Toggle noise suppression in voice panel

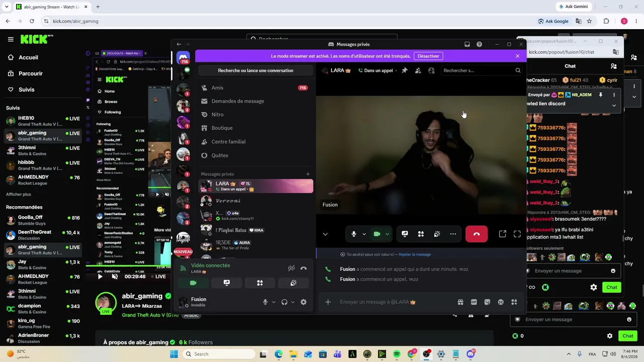click(x=291, y=268)
